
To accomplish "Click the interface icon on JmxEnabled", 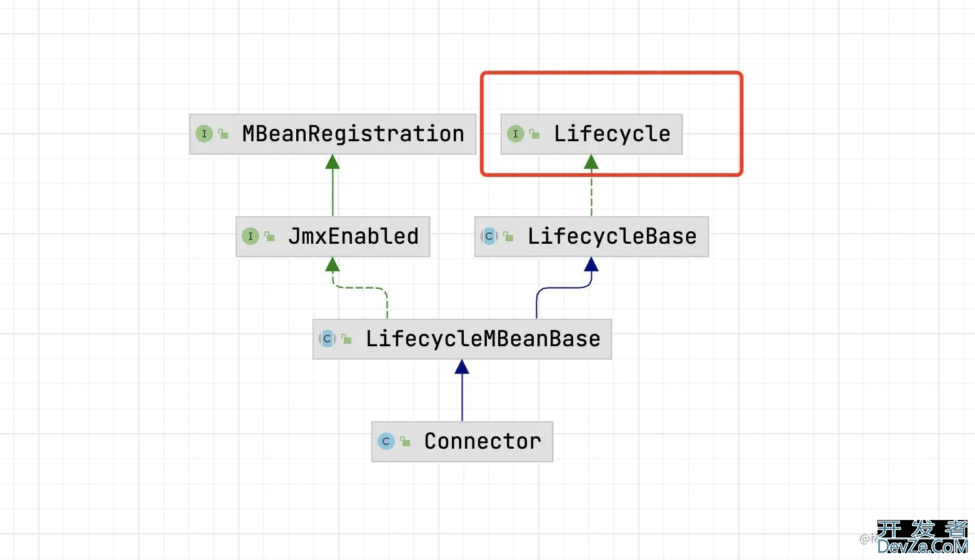I will [251, 236].
